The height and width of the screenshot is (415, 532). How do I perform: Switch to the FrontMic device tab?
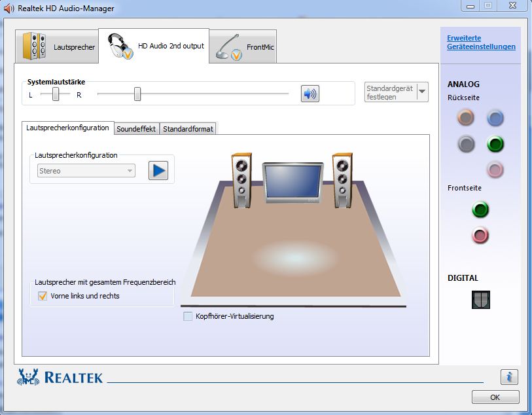243,46
